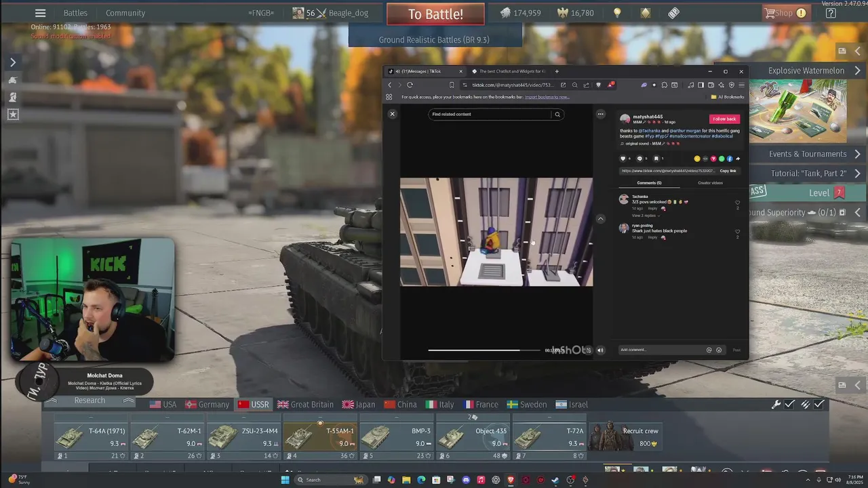Image resolution: width=868 pixels, height=488 pixels.
Task: Click the wrench repair icon above crew slots
Action: [x=776, y=405]
